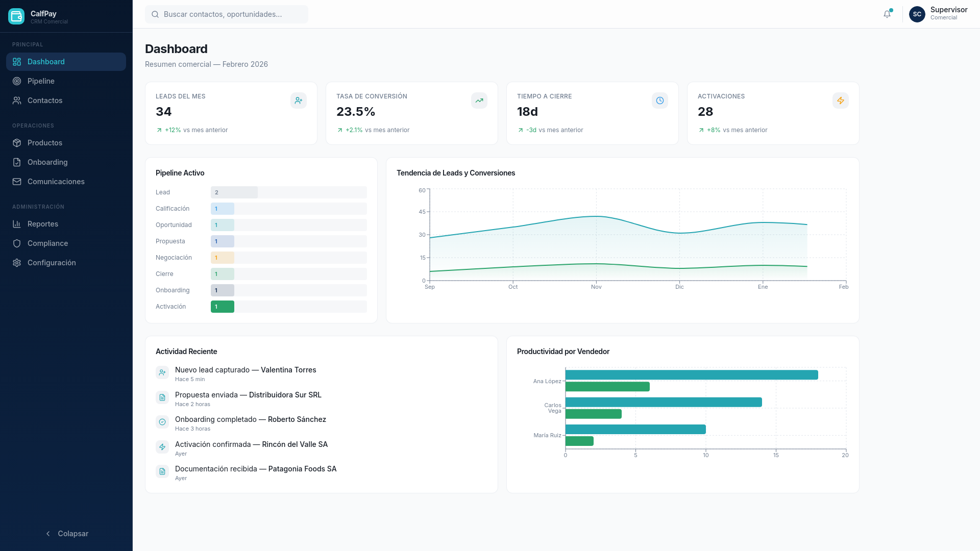Click the SC user avatar
This screenshot has width=980, height=551.
pyautogui.click(x=917, y=14)
